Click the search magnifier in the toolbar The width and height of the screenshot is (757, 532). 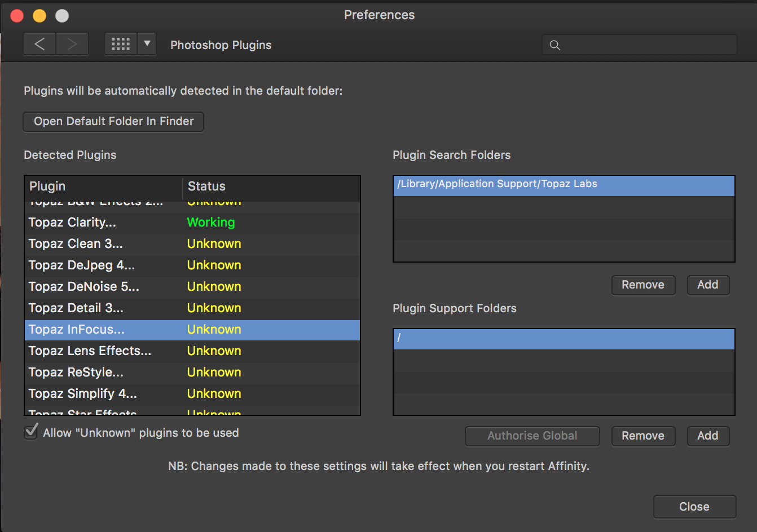tap(554, 45)
